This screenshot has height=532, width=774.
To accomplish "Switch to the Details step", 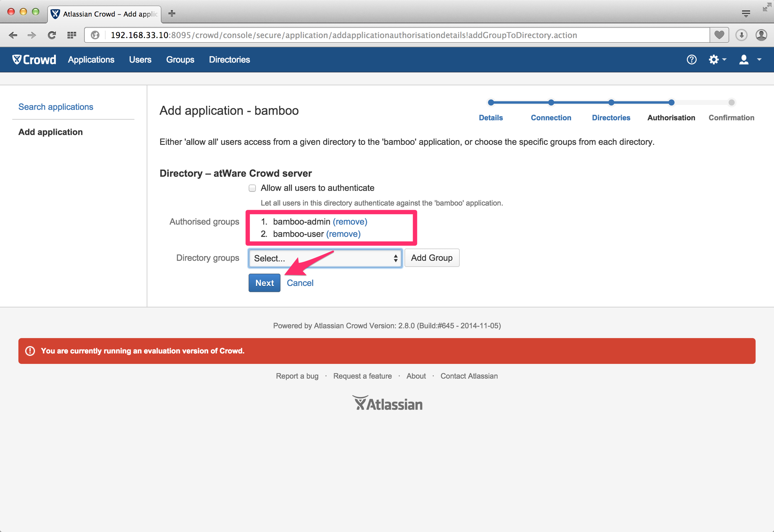I will click(490, 118).
